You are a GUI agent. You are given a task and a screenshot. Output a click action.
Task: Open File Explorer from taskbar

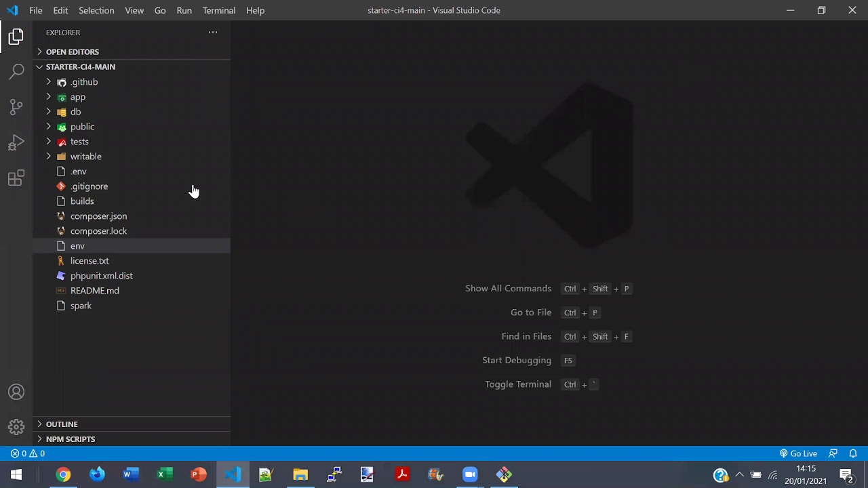click(x=300, y=474)
